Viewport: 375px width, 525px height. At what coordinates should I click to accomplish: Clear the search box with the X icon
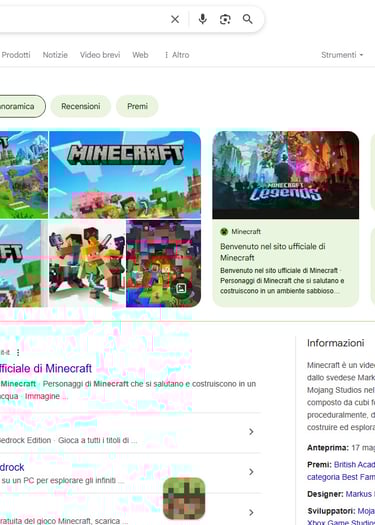(x=175, y=19)
